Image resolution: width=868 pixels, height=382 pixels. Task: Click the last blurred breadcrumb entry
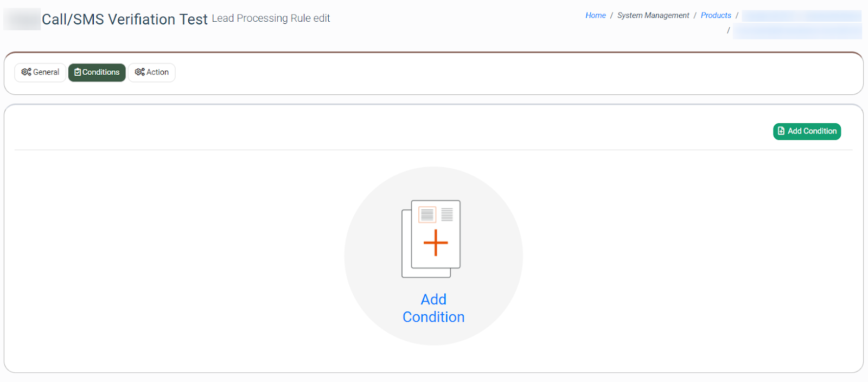pyautogui.click(x=796, y=31)
